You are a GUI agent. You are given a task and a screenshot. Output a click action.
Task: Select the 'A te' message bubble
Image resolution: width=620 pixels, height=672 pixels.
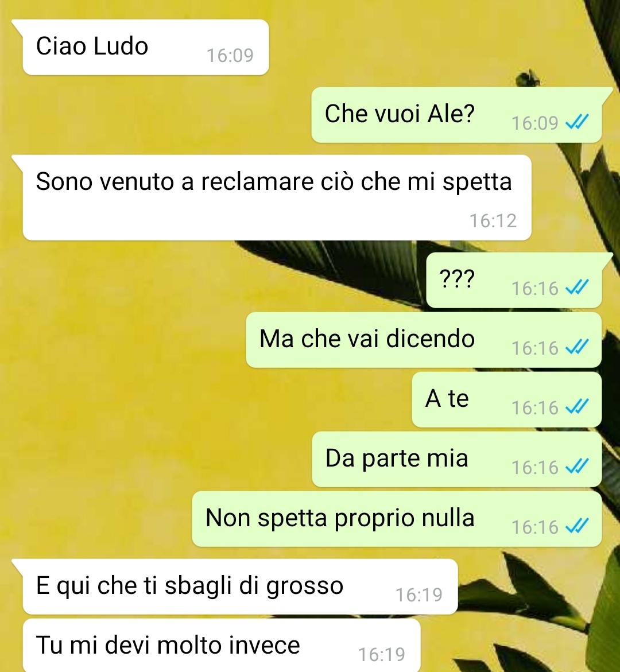pyautogui.click(x=507, y=399)
